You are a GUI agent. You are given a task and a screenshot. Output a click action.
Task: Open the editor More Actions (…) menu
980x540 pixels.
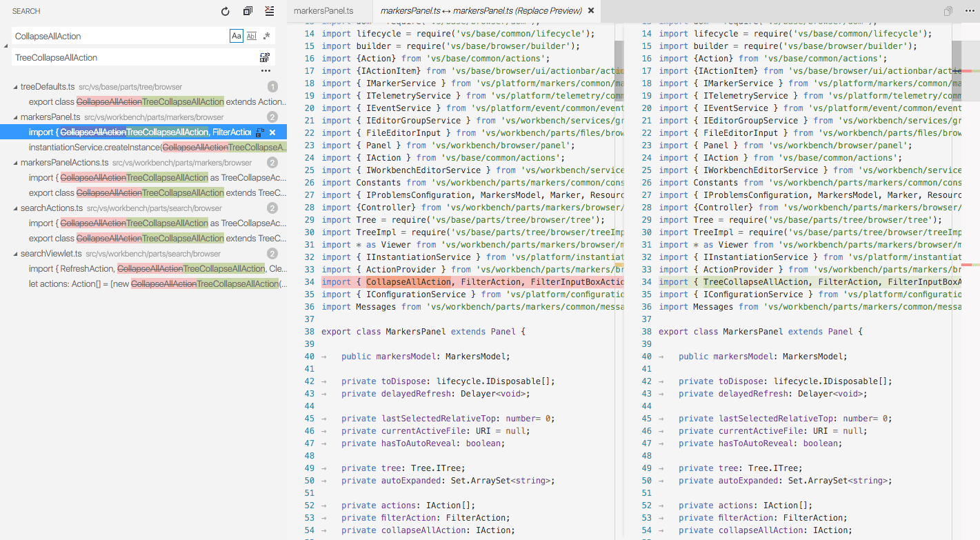point(968,11)
